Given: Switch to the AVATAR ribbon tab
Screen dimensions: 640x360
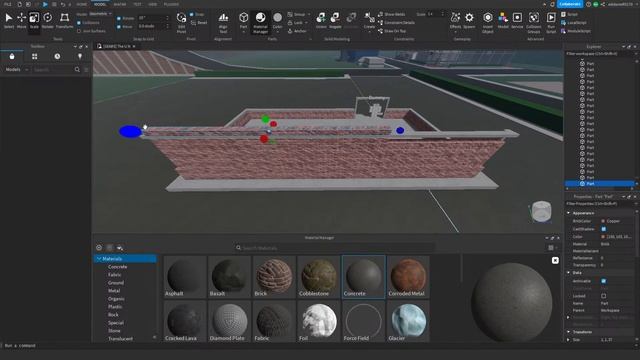Looking at the screenshot, I should pyautogui.click(x=120, y=4).
